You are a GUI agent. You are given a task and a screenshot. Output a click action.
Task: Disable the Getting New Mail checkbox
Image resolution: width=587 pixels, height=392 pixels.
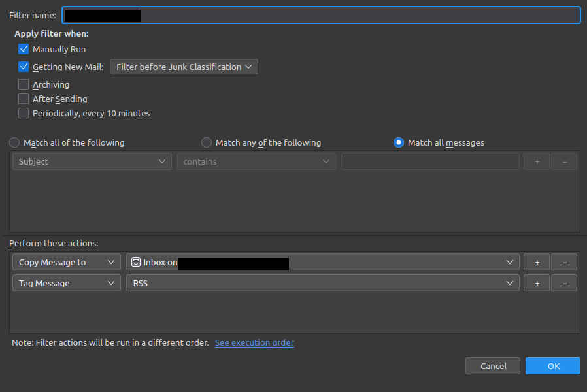tap(24, 67)
